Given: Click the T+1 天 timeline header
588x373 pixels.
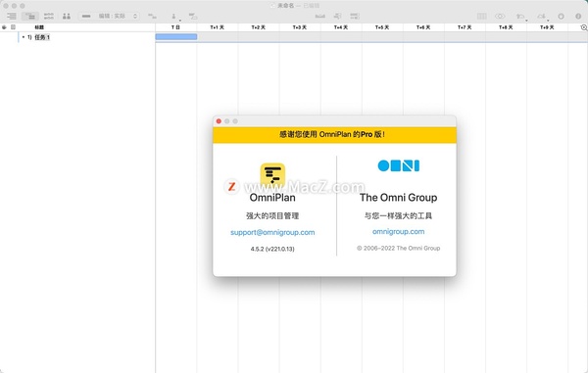Looking at the screenshot, I should click(x=218, y=27).
